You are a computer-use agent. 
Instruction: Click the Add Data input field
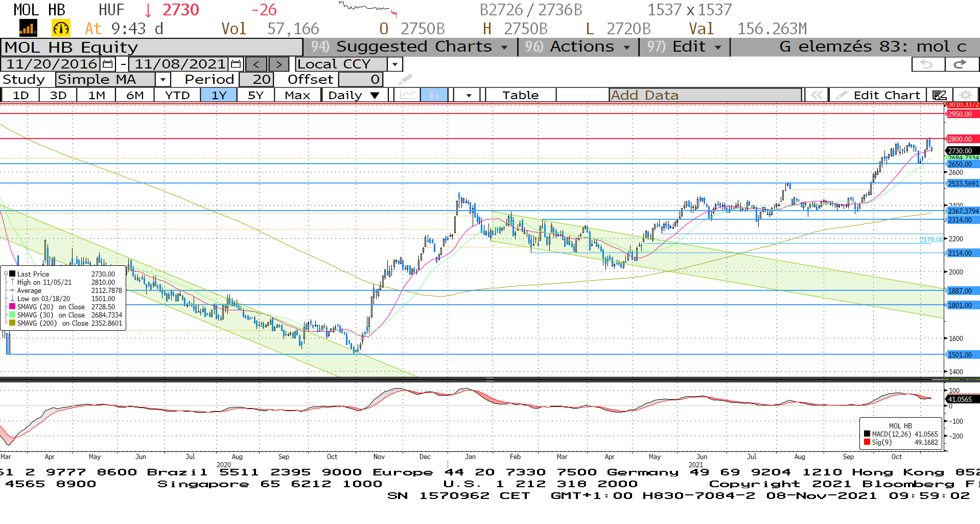705,95
